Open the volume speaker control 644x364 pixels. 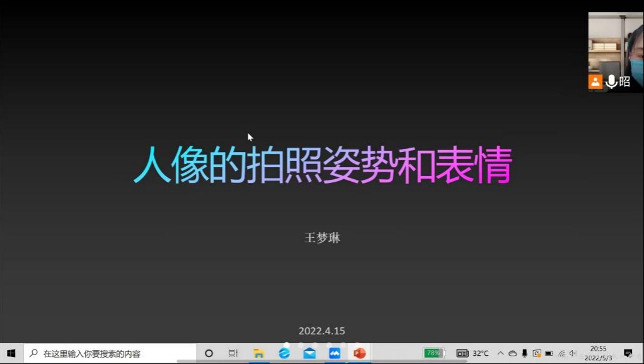[x=573, y=353]
